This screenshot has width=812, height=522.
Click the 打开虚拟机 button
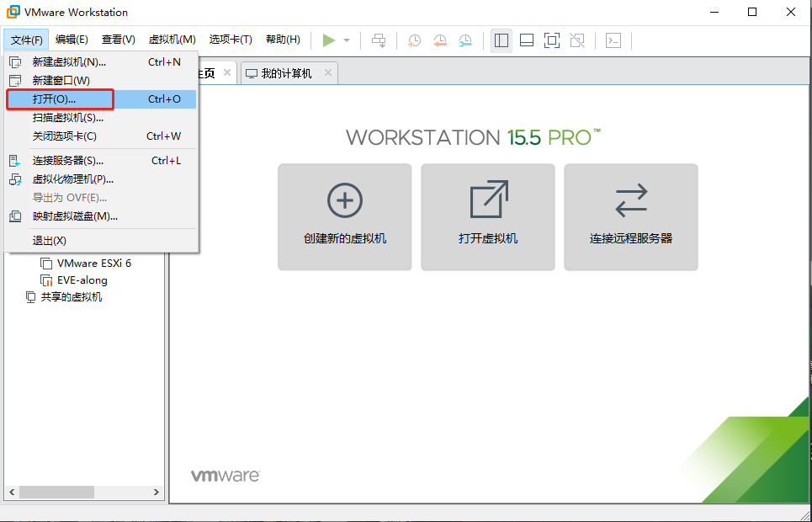[488, 217]
